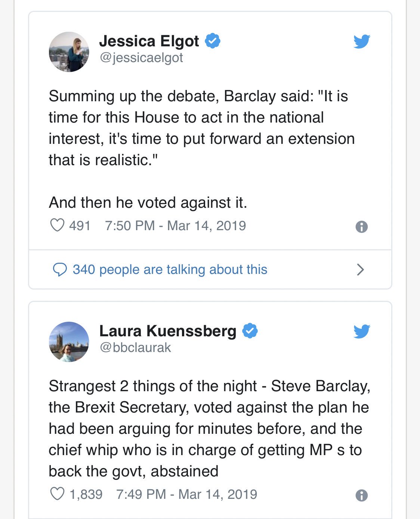Open the @jessicaelgot handle link

141,58
